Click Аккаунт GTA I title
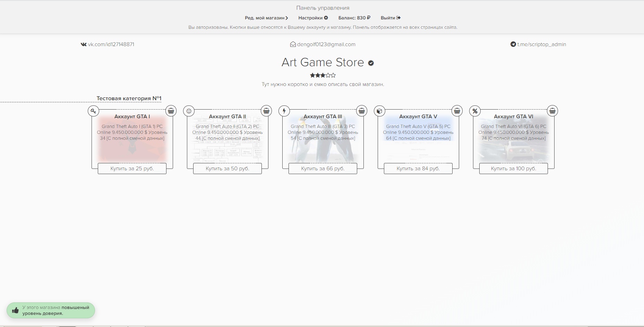Screen dimensions: 644x327 (x=132, y=117)
